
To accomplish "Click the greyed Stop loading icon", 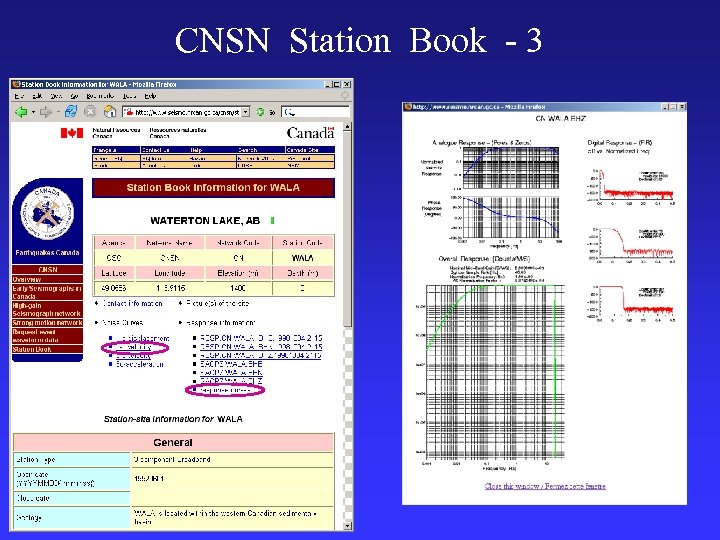I will [90, 112].
